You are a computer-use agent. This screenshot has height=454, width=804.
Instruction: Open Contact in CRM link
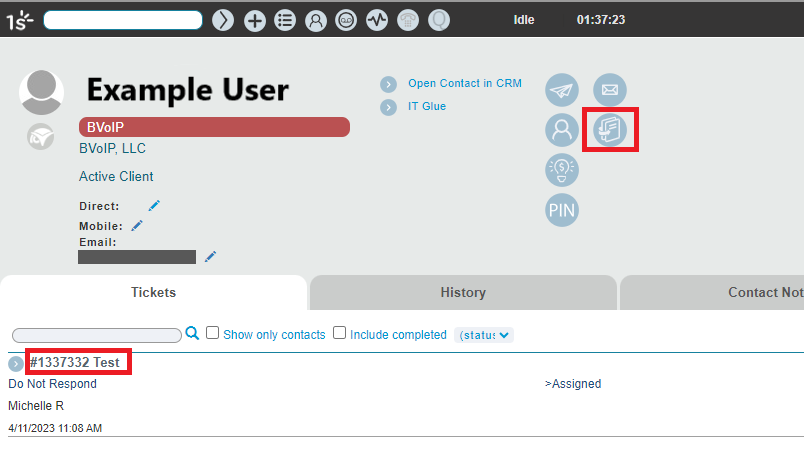pyautogui.click(x=465, y=84)
